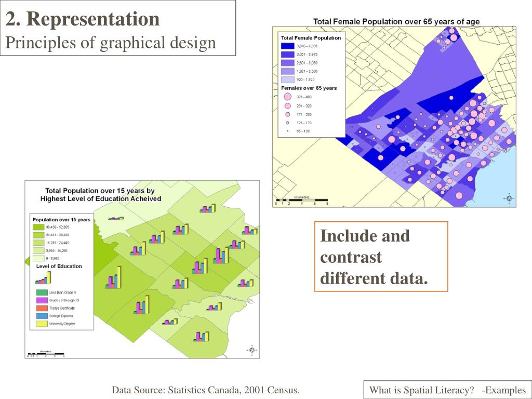
Task: Click the 'Total Female Population' legend heading
Action: pyautogui.click(x=311, y=38)
